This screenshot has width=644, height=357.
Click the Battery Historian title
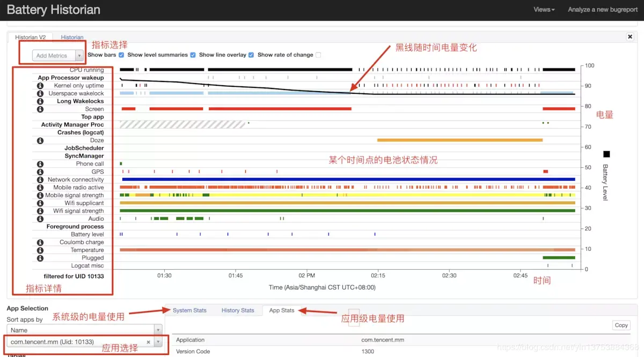click(53, 10)
